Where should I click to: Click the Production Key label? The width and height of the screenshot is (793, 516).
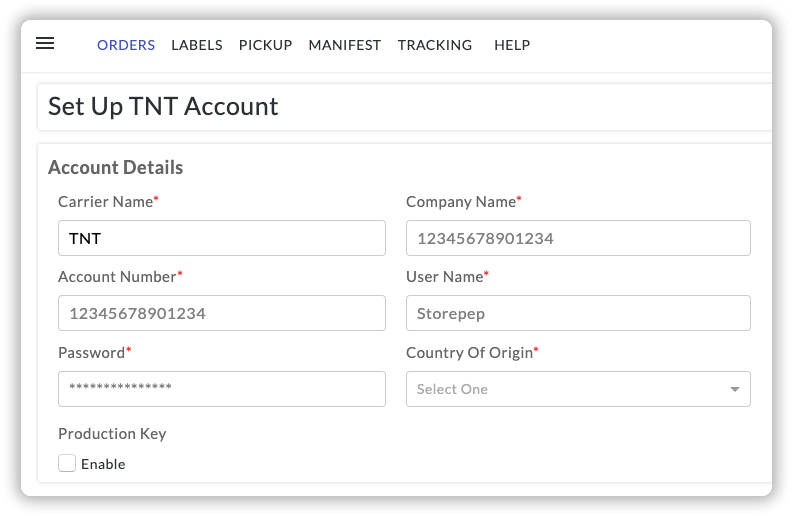112,434
